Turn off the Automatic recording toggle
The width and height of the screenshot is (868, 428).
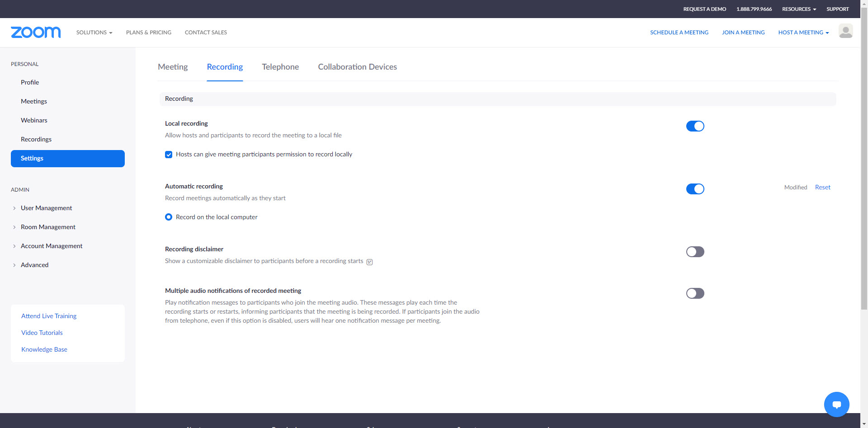695,189
